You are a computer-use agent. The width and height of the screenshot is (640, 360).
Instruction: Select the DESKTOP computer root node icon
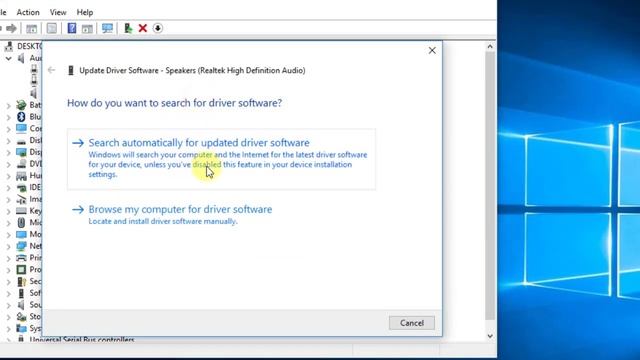click(9, 46)
